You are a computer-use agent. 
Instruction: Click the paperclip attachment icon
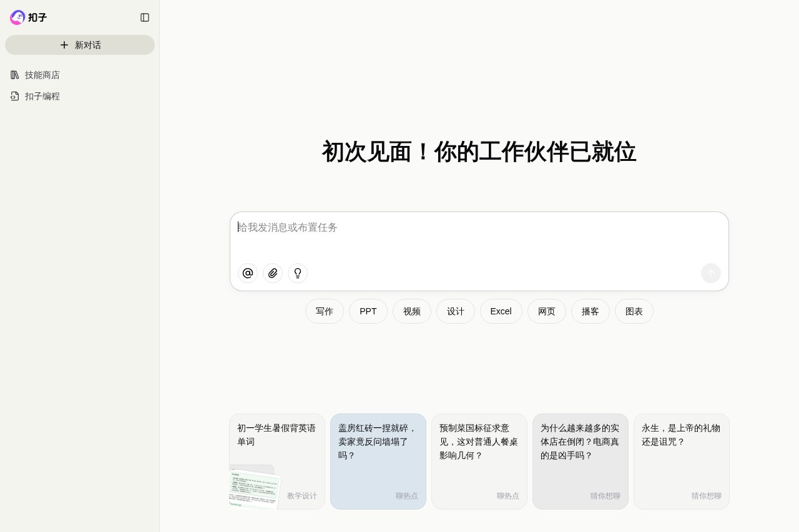tap(273, 273)
